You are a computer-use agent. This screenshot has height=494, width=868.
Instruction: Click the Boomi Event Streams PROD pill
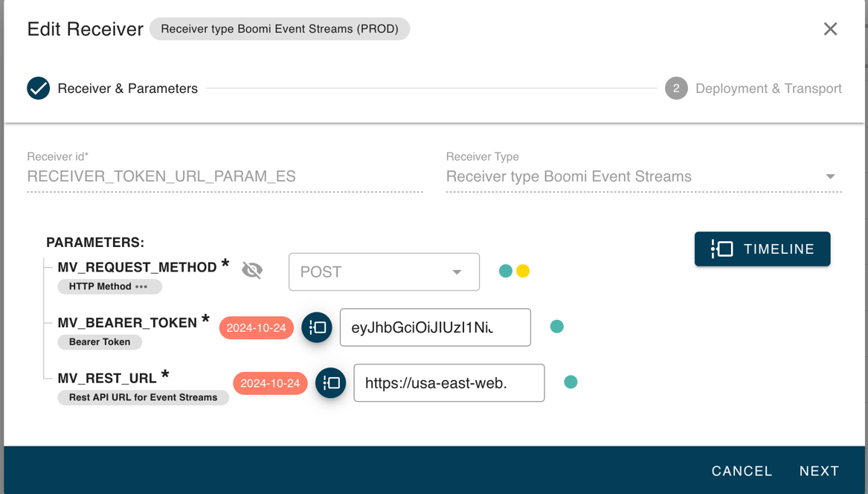click(279, 29)
